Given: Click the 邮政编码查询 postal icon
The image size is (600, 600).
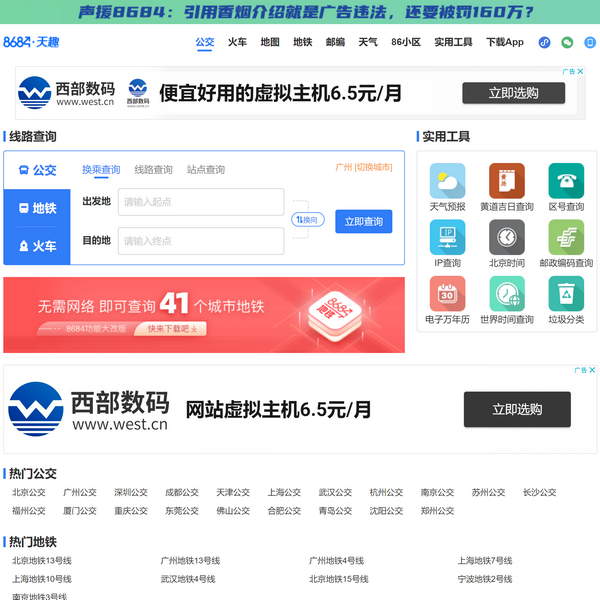Looking at the screenshot, I should 566,238.
